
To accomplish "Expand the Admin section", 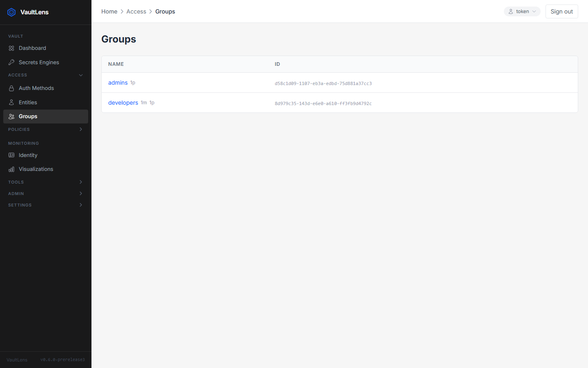I will point(46,193).
